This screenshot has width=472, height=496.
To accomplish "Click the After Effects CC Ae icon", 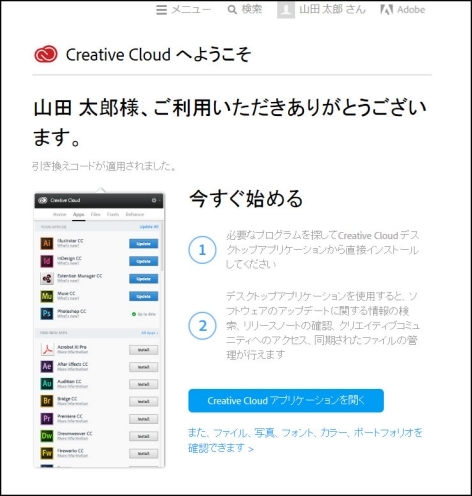I will [47, 366].
